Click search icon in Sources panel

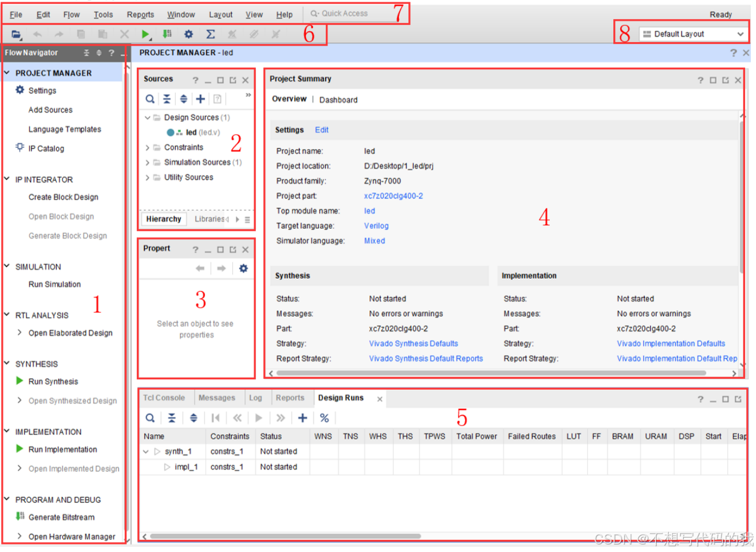(x=150, y=99)
